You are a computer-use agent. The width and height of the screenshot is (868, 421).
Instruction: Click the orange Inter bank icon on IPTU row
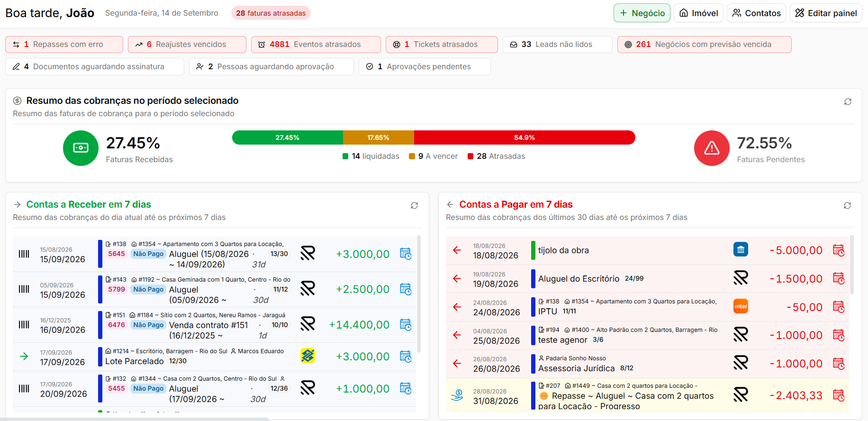[741, 306]
